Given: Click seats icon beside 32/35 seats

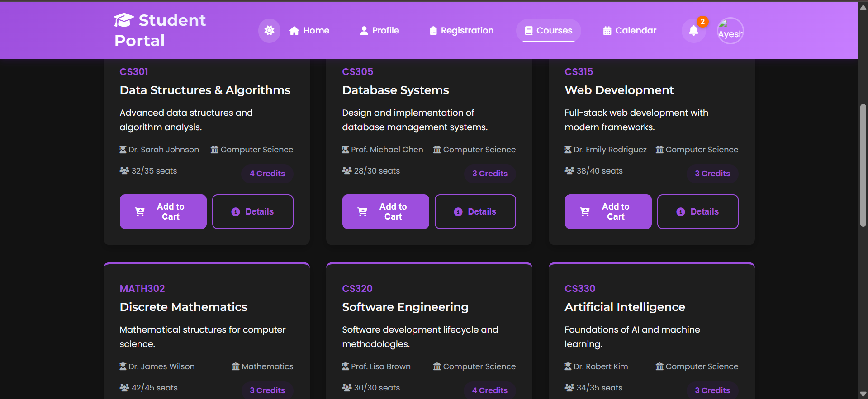Looking at the screenshot, I should (x=124, y=170).
